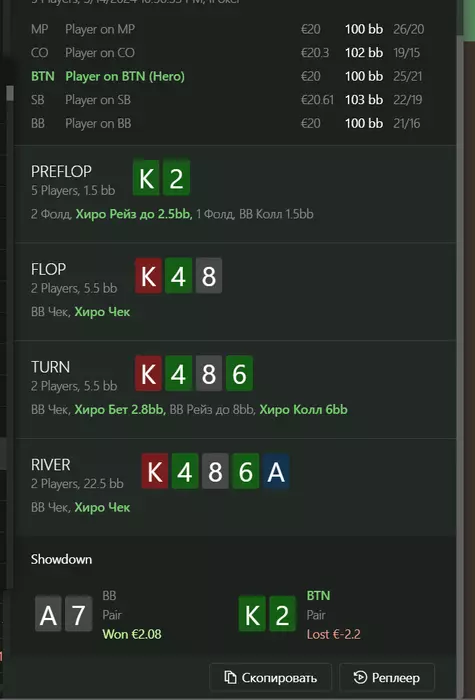Click BB's showdown Ace card
Image resolution: width=475 pixels, height=700 pixels.
tap(48, 615)
